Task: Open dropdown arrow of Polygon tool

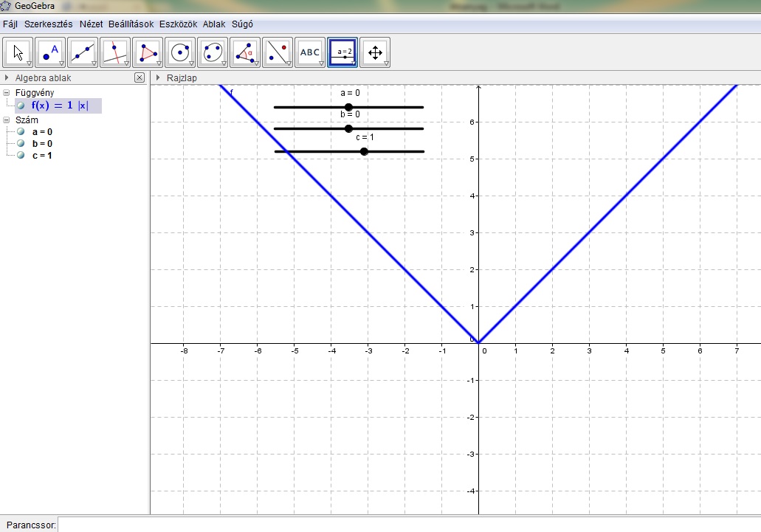Action: point(159,63)
